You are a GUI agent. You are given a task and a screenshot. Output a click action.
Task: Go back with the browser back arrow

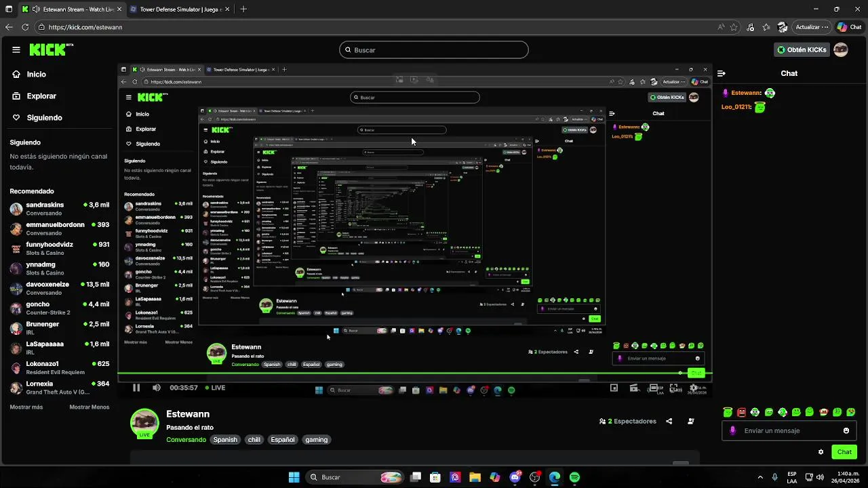point(9,27)
